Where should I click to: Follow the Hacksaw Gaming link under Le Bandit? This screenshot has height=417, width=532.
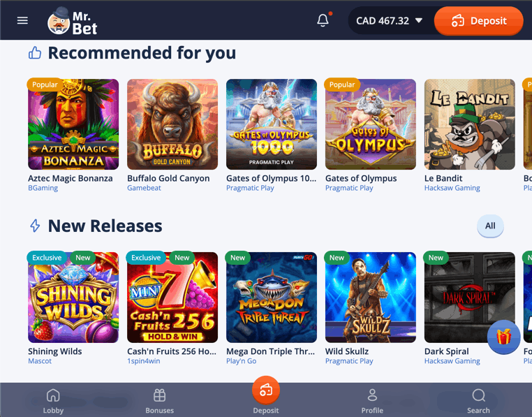click(x=452, y=188)
